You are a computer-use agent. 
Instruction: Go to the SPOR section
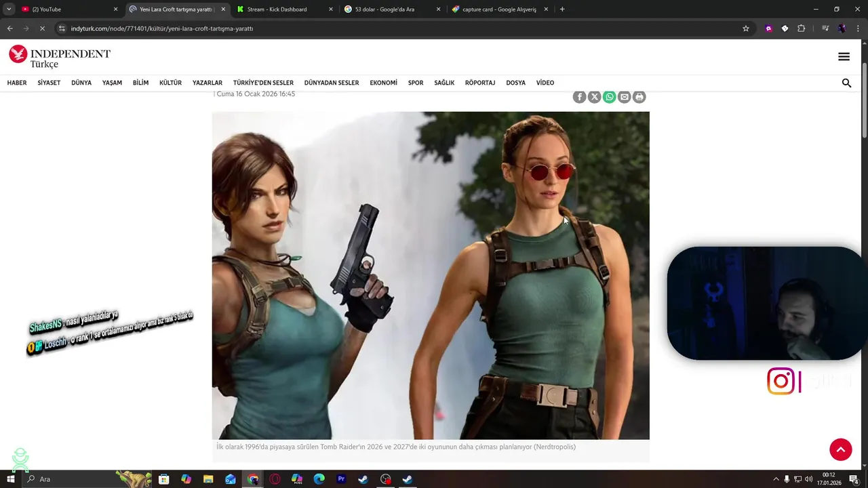click(x=416, y=83)
